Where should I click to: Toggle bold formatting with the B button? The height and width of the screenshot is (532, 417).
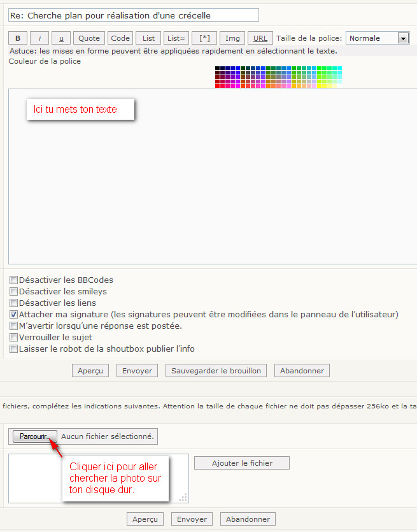(x=18, y=38)
